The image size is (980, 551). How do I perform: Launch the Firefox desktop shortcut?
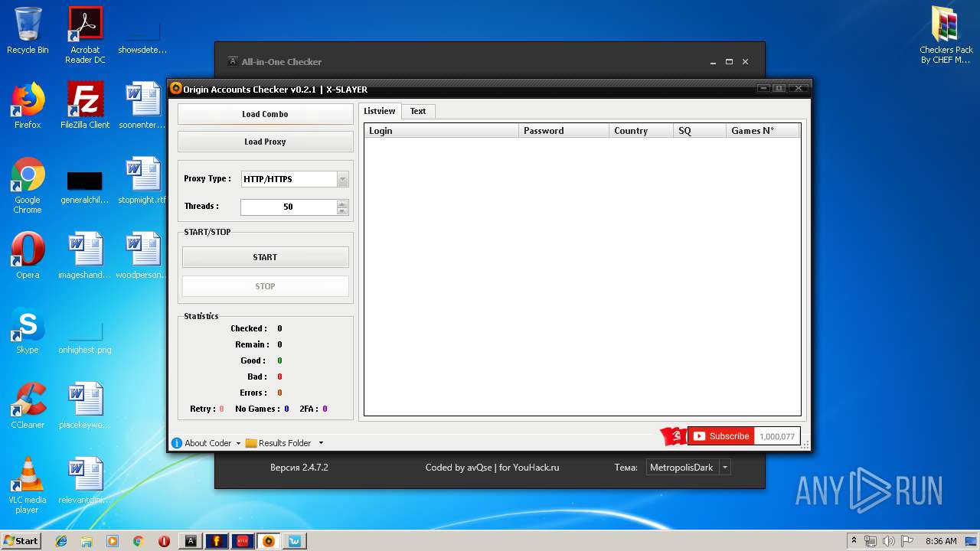pos(28,106)
